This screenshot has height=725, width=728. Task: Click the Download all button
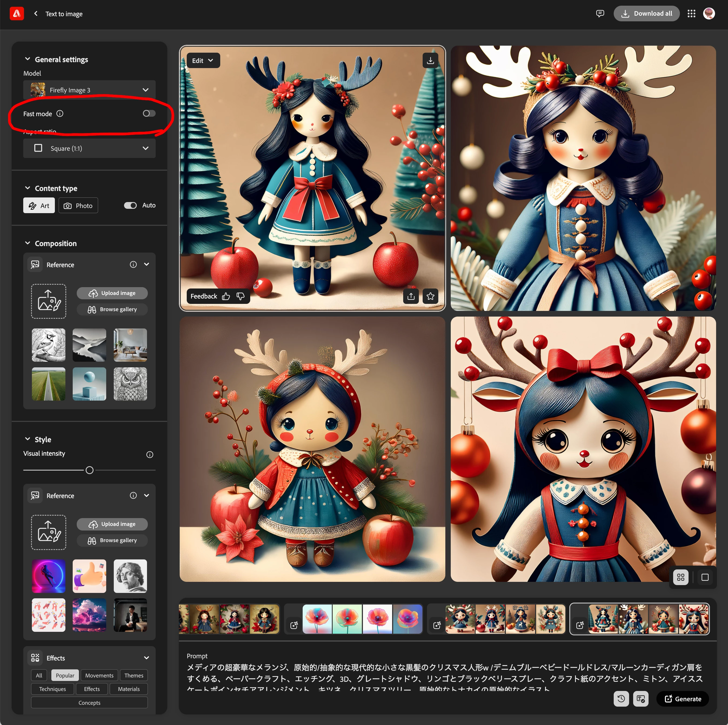pos(646,14)
